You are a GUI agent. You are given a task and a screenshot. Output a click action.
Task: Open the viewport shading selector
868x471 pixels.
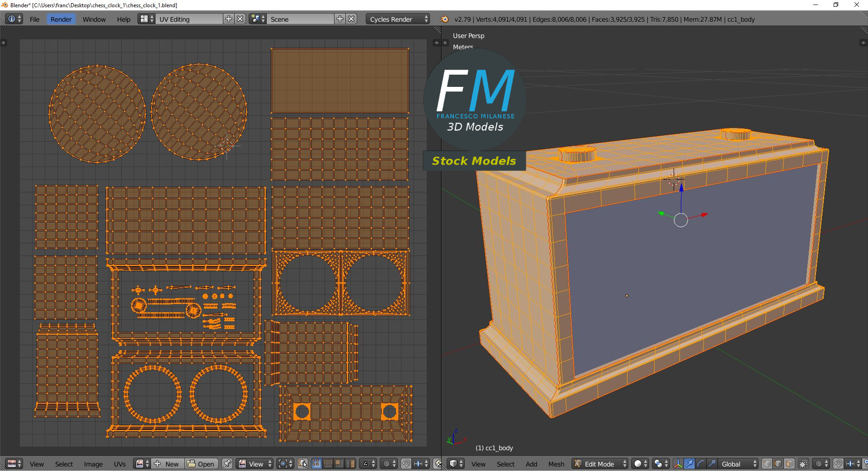(x=640, y=464)
